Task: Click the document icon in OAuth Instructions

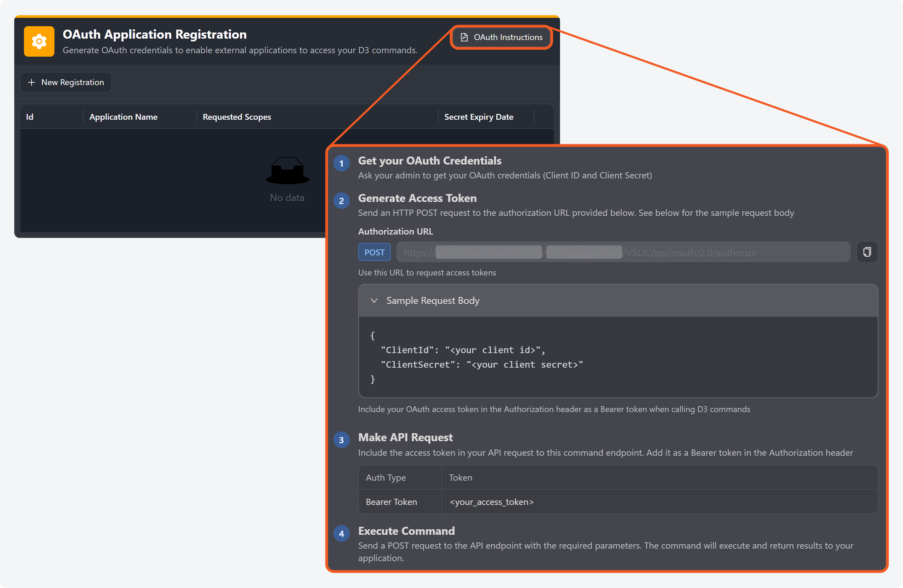Action: pyautogui.click(x=464, y=37)
